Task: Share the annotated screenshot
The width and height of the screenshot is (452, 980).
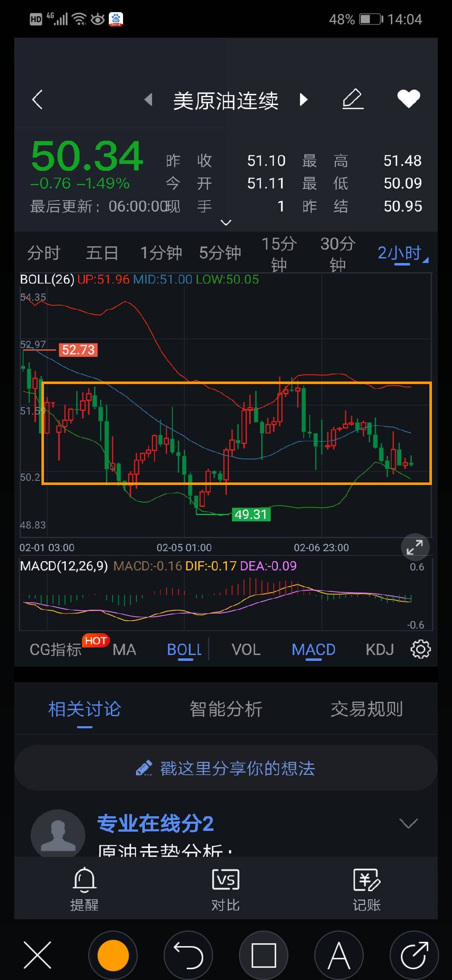Action: point(414,955)
